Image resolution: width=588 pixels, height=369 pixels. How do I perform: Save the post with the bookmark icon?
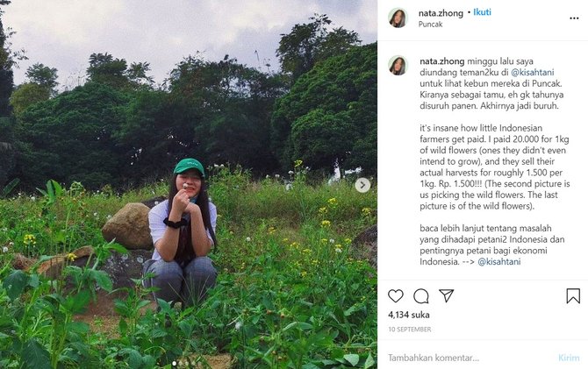coord(572,296)
